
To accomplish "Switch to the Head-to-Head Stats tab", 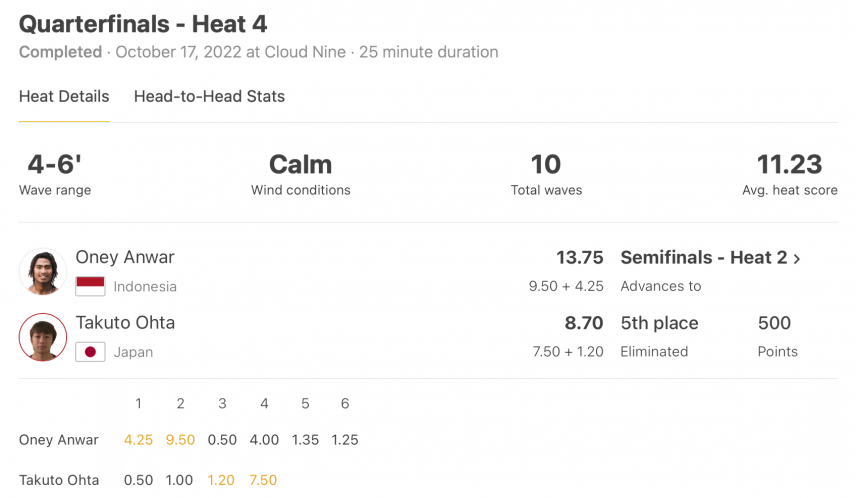I will (209, 96).
